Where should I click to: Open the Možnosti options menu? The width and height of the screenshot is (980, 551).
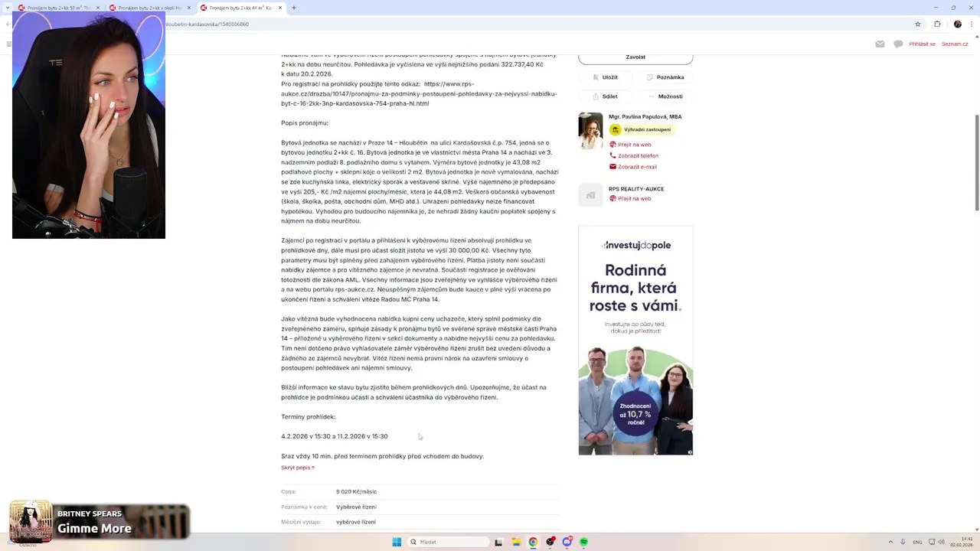click(665, 96)
